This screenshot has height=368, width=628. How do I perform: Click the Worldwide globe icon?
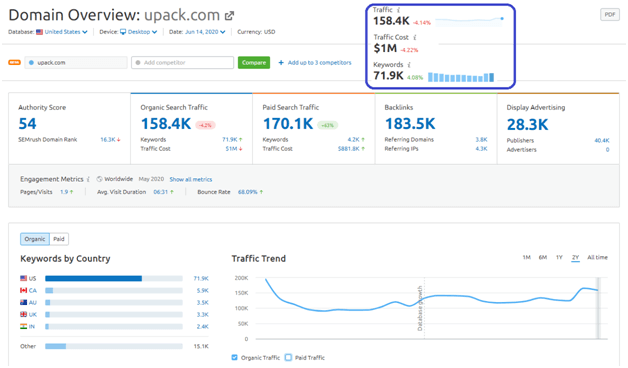[99, 179]
